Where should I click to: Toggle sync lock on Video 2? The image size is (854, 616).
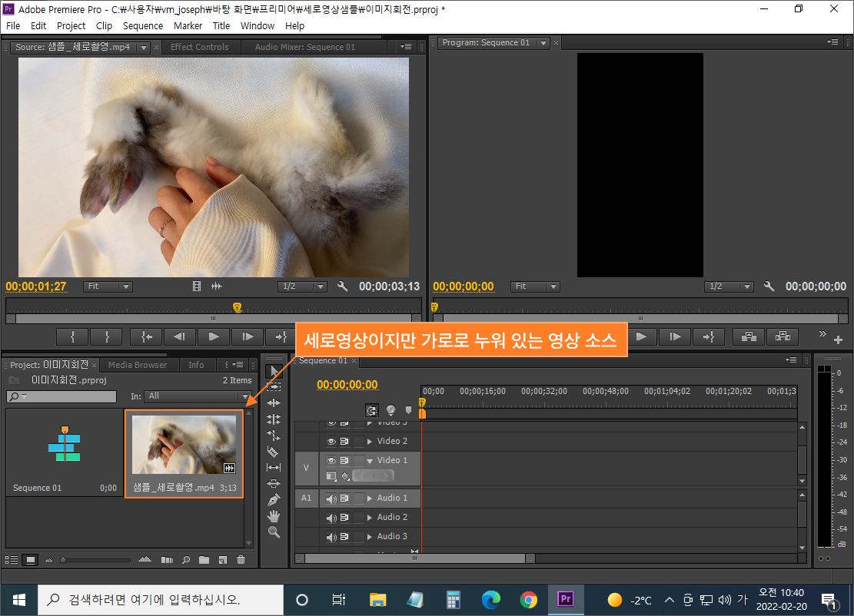pyautogui.click(x=344, y=442)
